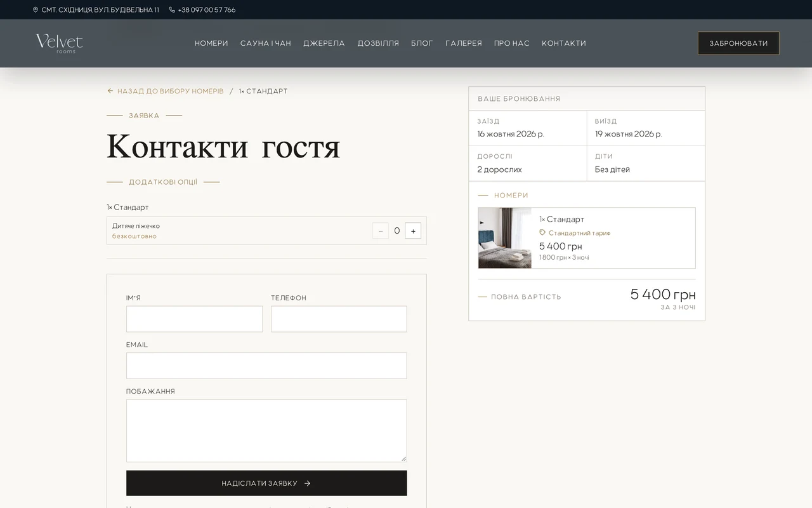
Task: Go to the Контакти page
Action: point(564,43)
